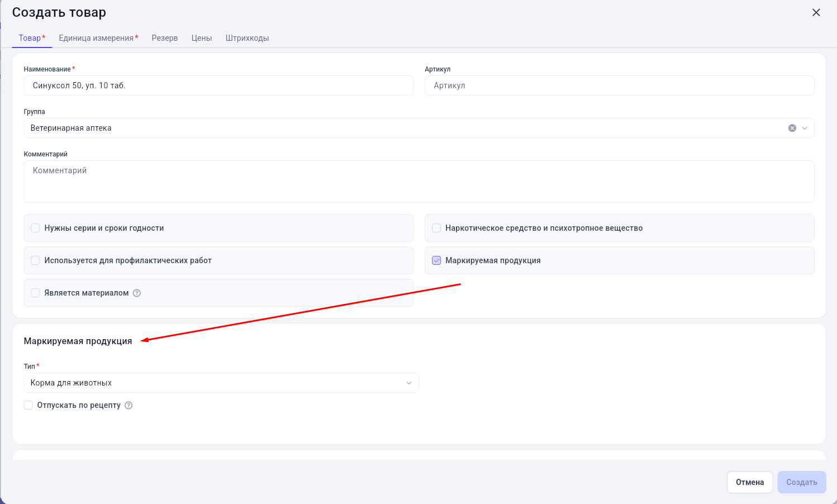Select the Ветеринарная аптека group value
Image resolution: width=837 pixels, height=504 pixels.
pyautogui.click(x=71, y=128)
